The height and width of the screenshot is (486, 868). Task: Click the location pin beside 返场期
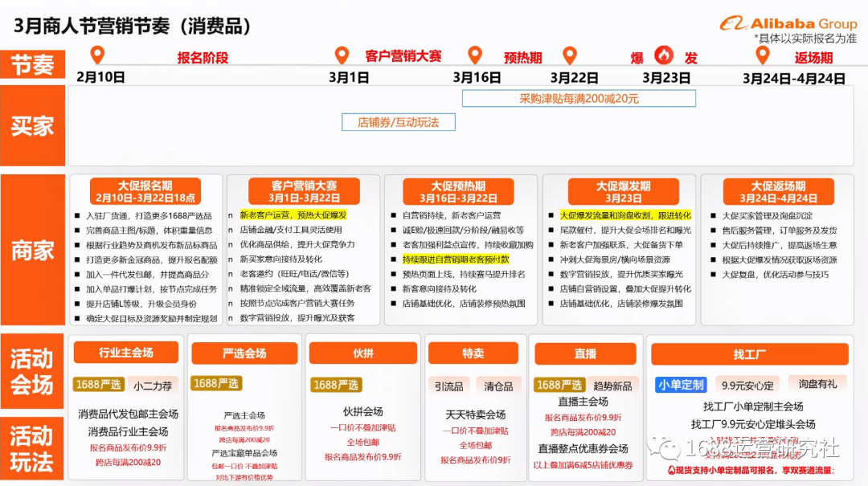(763, 55)
